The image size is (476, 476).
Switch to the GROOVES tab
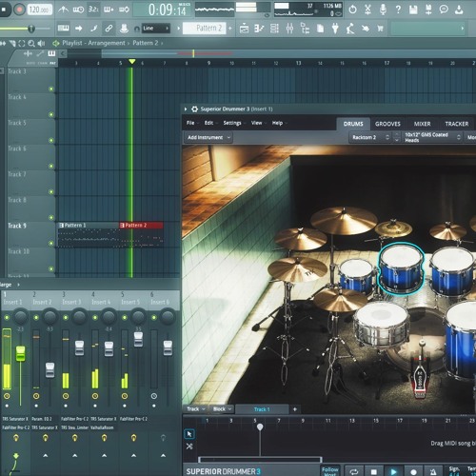387,124
